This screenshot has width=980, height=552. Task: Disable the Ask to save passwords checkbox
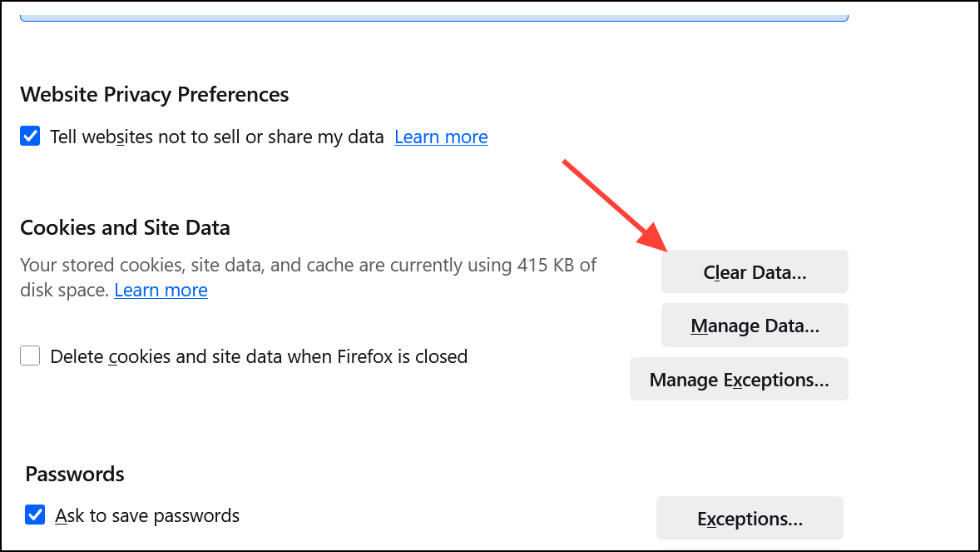pyautogui.click(x=35, y=515)
